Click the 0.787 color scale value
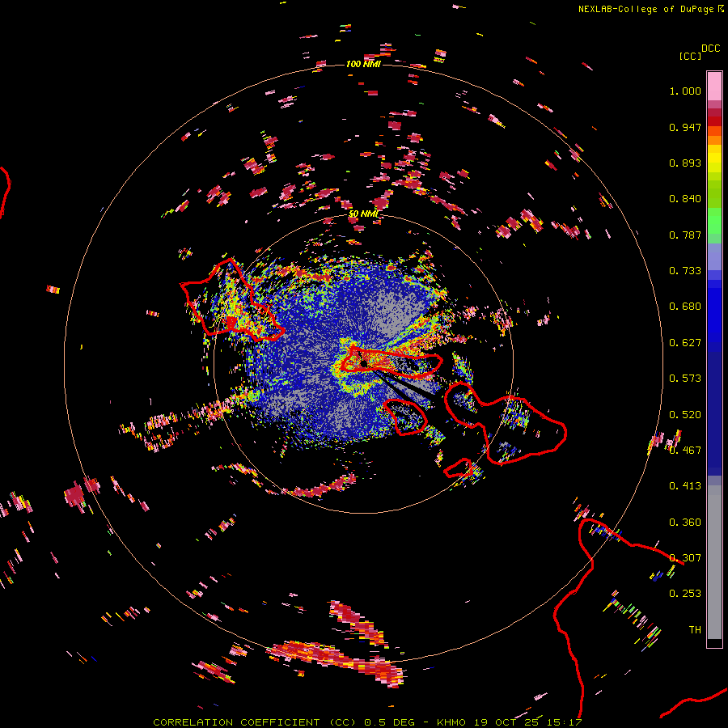Screen dimensions: 728x728 [685, 235]
